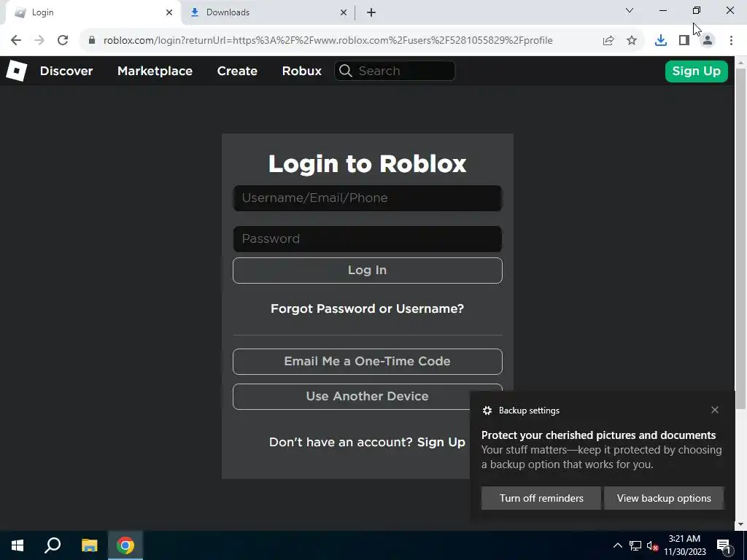Click the 'Login to Roblox' heading
The image size is (747, 560).
[x=368, y=164]
